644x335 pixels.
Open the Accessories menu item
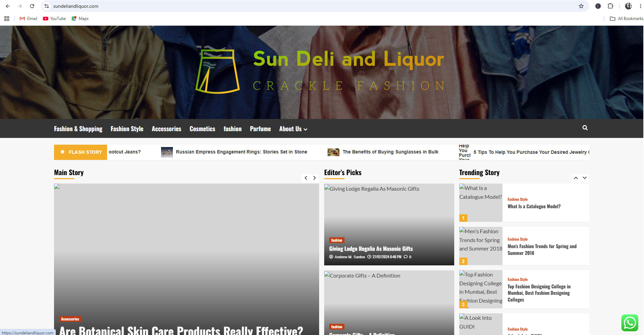(166, 129)
